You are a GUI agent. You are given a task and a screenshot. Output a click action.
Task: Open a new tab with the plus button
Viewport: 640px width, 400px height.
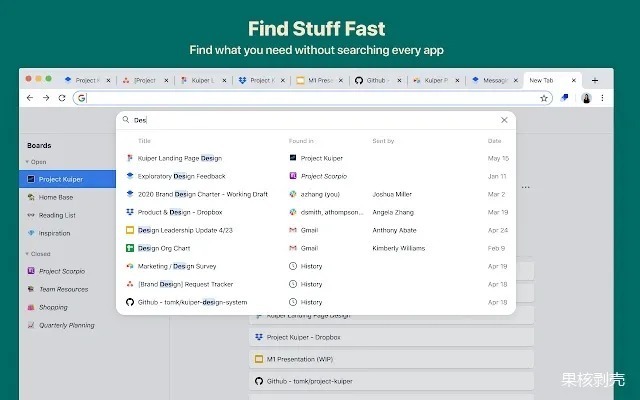coord(595,80)
